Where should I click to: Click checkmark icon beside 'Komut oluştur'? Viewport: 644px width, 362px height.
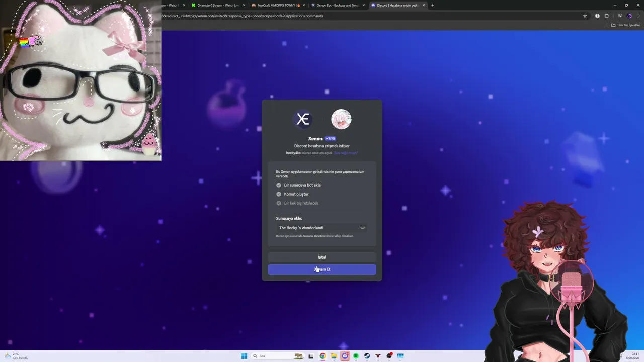click(x=279, y=194)
